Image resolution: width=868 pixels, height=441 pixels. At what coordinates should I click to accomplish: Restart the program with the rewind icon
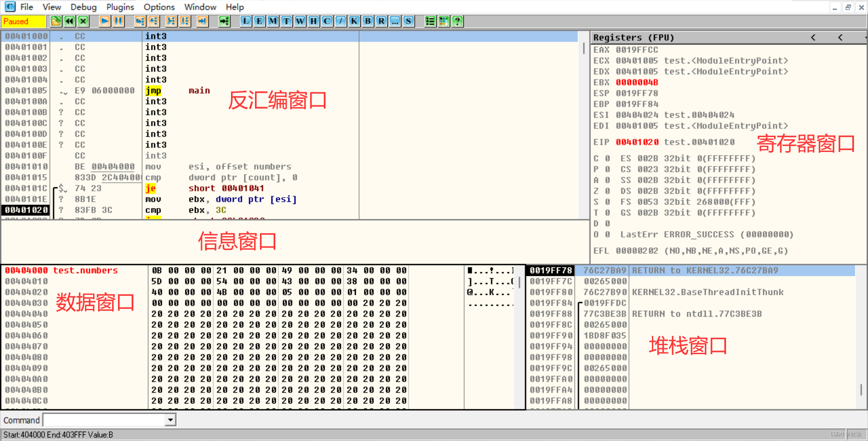tap(69, 21)
